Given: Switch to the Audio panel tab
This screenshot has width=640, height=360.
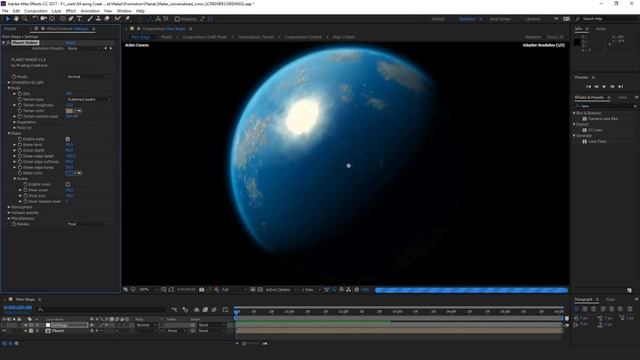Looking at the screenshot, I should point(601,29).
